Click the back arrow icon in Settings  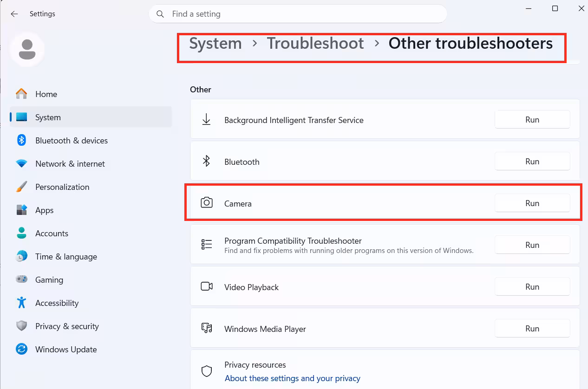click(x=14, y=14)
